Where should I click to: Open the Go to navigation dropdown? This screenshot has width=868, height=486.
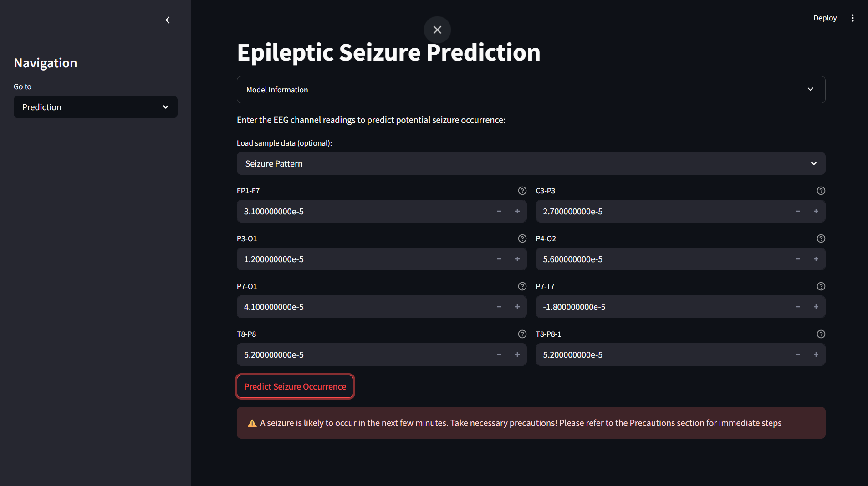(96, 107)
